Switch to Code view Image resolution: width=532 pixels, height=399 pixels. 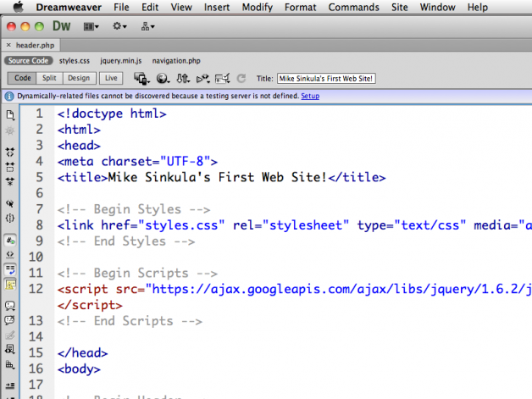[22, 78]
